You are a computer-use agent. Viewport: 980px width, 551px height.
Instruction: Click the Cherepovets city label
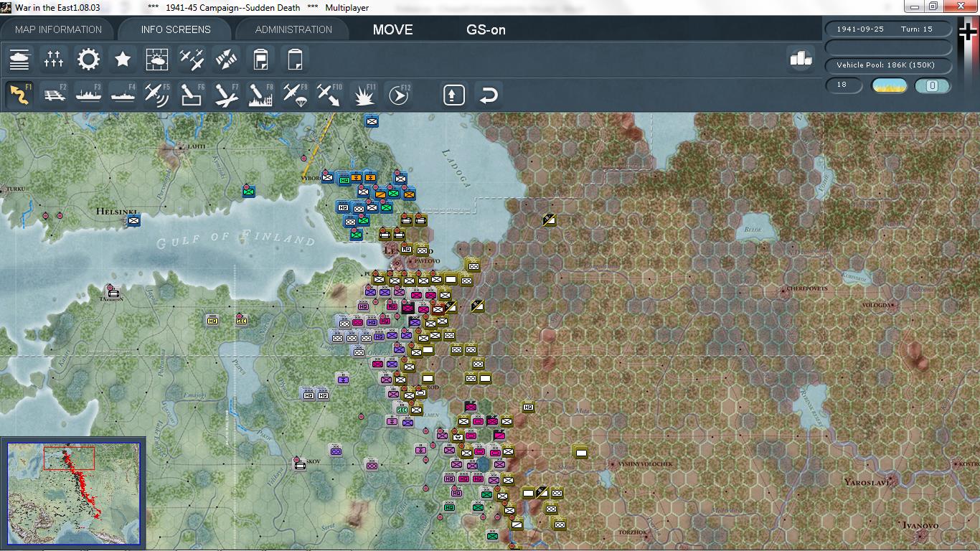[x=807, y=288]
